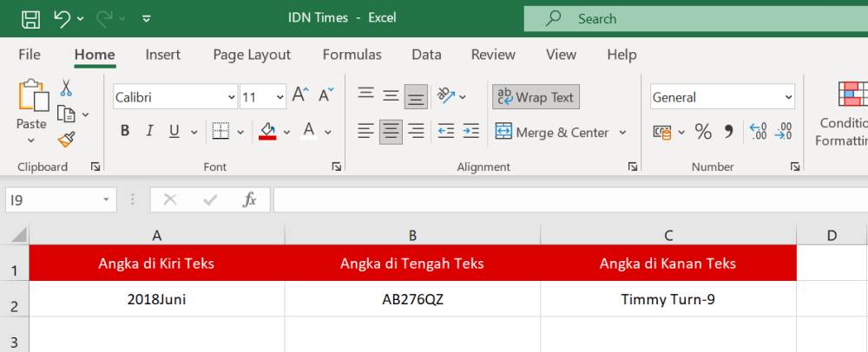Viewport: 868px width, 352px height.
Task: Set Middle Align vertical alignment
Action: pos(391,96)
